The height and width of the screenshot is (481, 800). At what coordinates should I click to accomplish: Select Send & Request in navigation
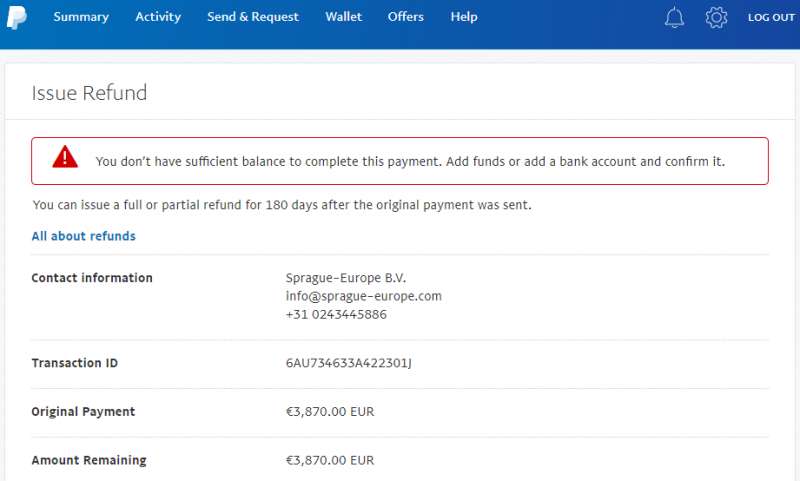pos(253,17)
